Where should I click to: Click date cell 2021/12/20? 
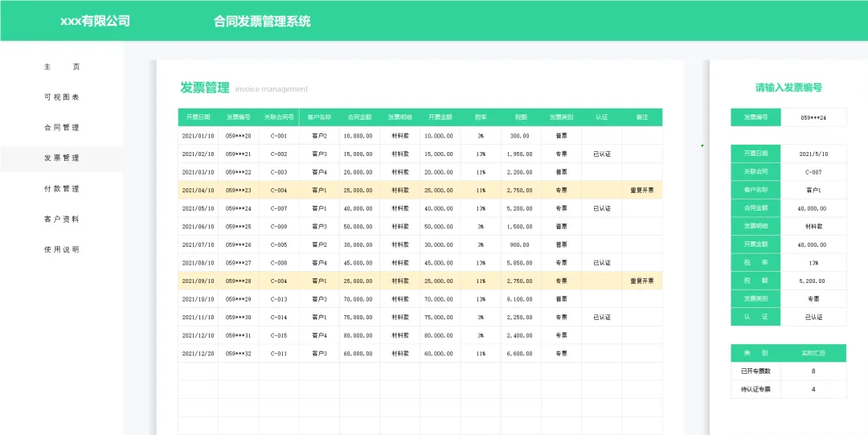198,354
